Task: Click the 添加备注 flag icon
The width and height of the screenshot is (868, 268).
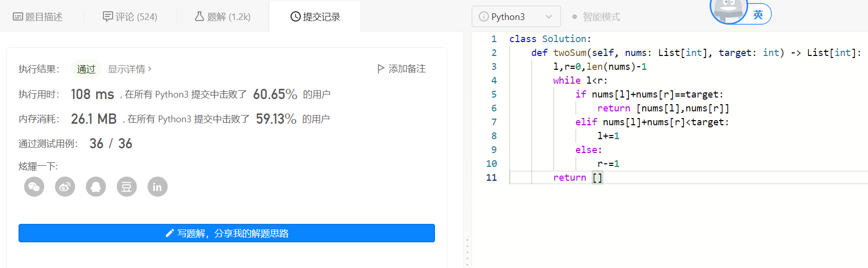Action: pyautogui.click(x=381, y=69)
